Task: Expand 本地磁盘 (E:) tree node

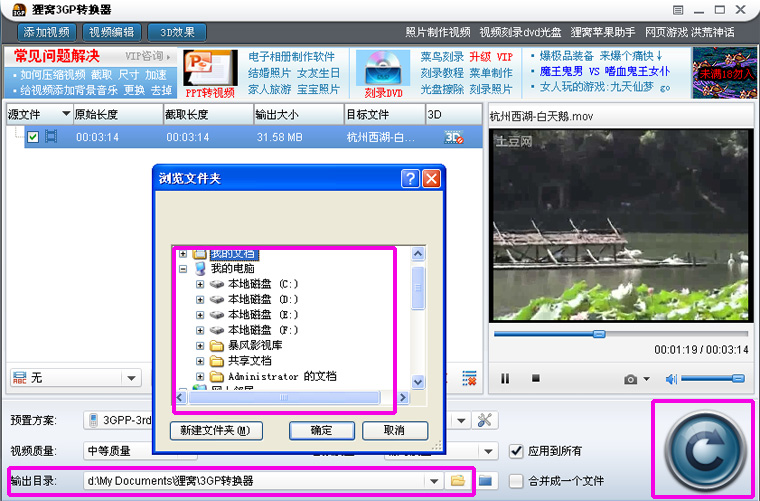Action: coord(200,315)
